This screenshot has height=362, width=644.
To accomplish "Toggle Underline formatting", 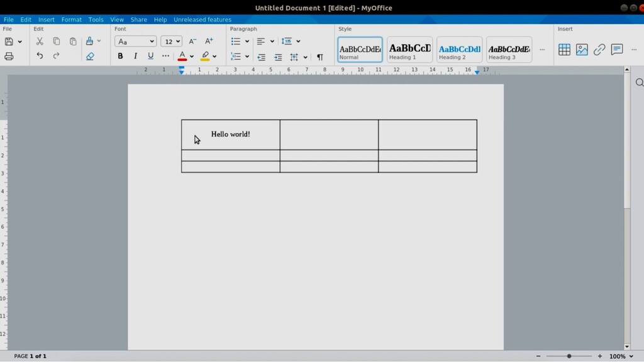I will click(151, 56).
